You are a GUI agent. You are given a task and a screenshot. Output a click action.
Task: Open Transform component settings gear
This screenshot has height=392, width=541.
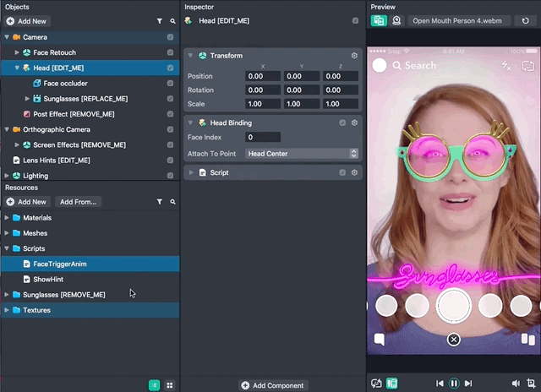point(354,56)
